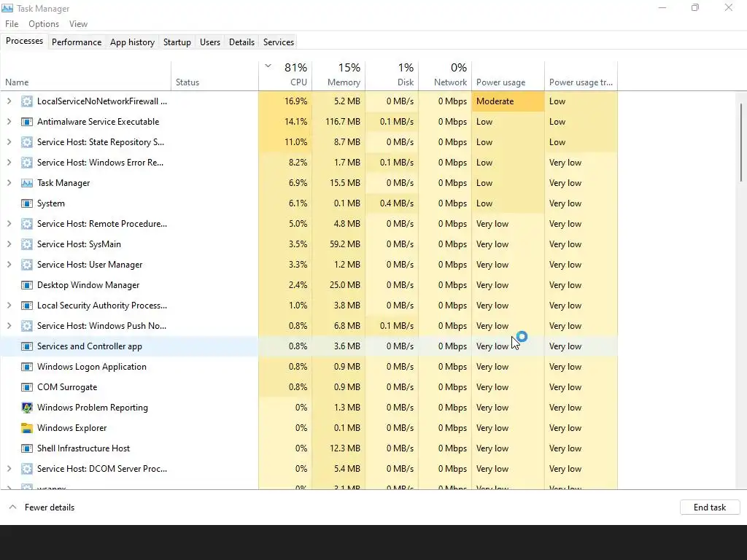747x560 pixels.
Task: Click the Antimalware Service Executable process icon
Action: tap(27, 122)
